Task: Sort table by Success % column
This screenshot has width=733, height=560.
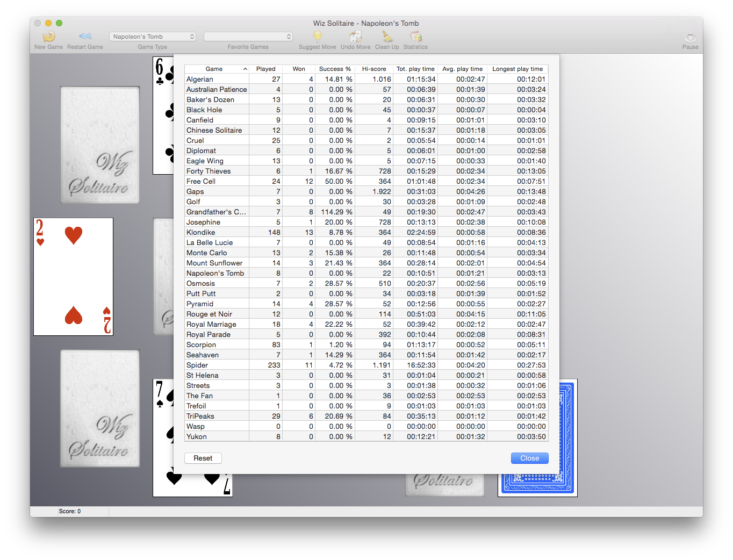Action: (x=334, y=69)
